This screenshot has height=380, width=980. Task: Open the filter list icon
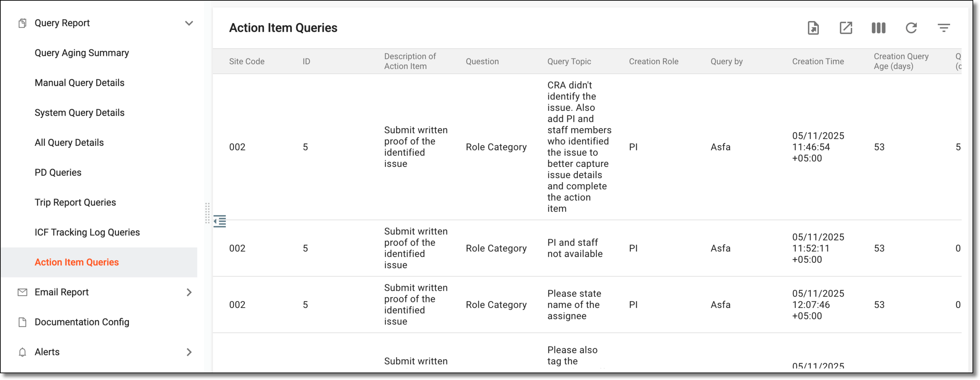(944, 28)
